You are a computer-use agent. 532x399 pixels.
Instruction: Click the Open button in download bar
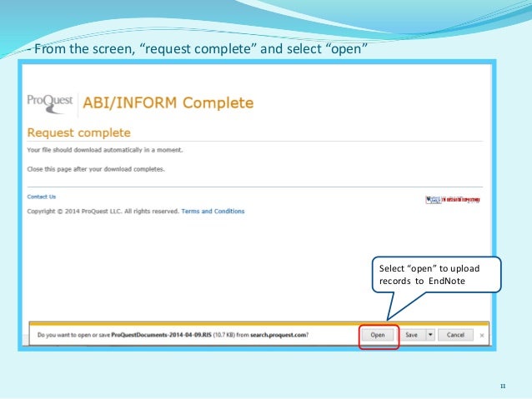click(378, 335)
